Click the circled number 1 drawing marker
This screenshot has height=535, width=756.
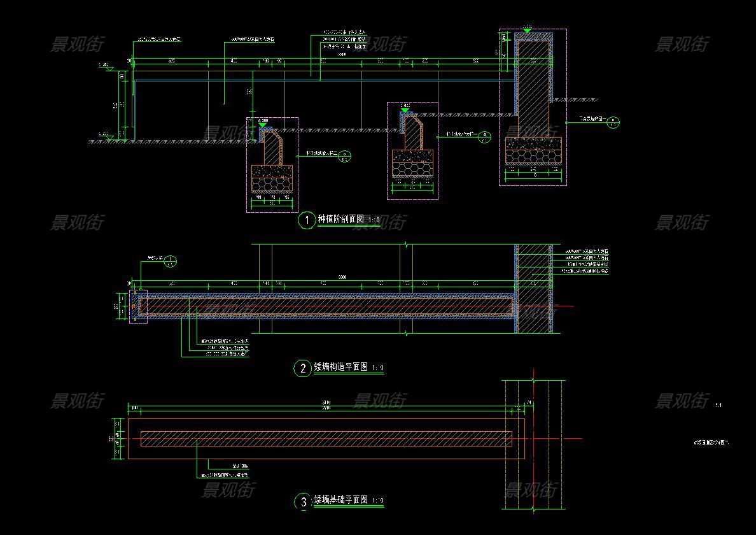coord(307,220)
